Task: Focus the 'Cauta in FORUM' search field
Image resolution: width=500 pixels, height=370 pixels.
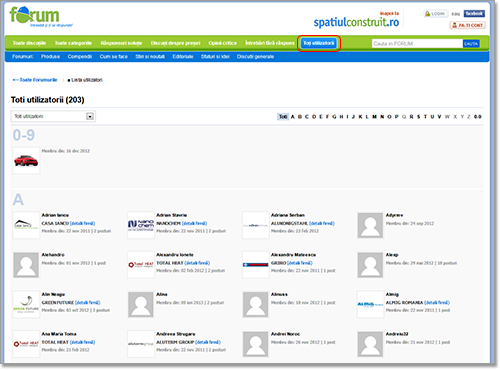Action: click(417, 44)
